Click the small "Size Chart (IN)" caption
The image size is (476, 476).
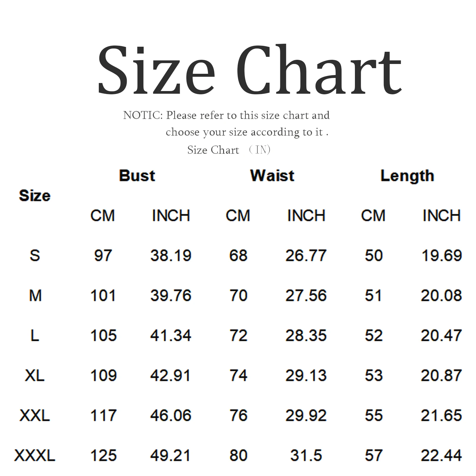[228, 150]
